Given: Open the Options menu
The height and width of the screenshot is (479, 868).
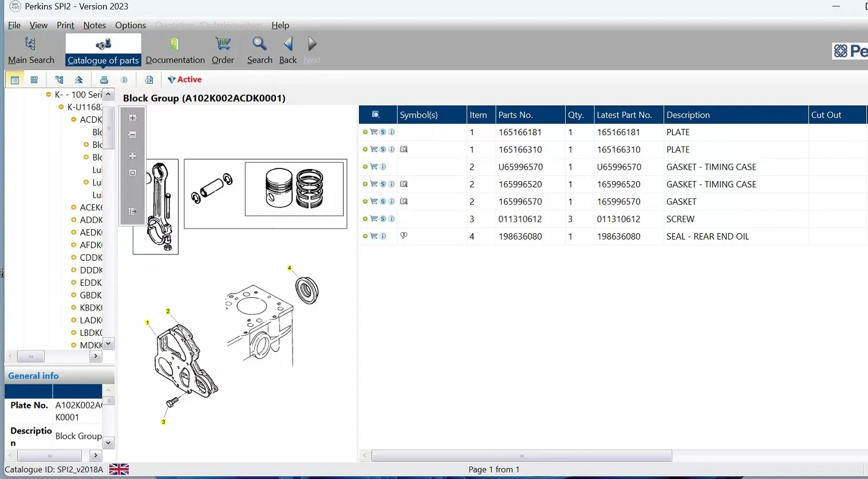Looking at the screenshot, I should pos(131,25).
